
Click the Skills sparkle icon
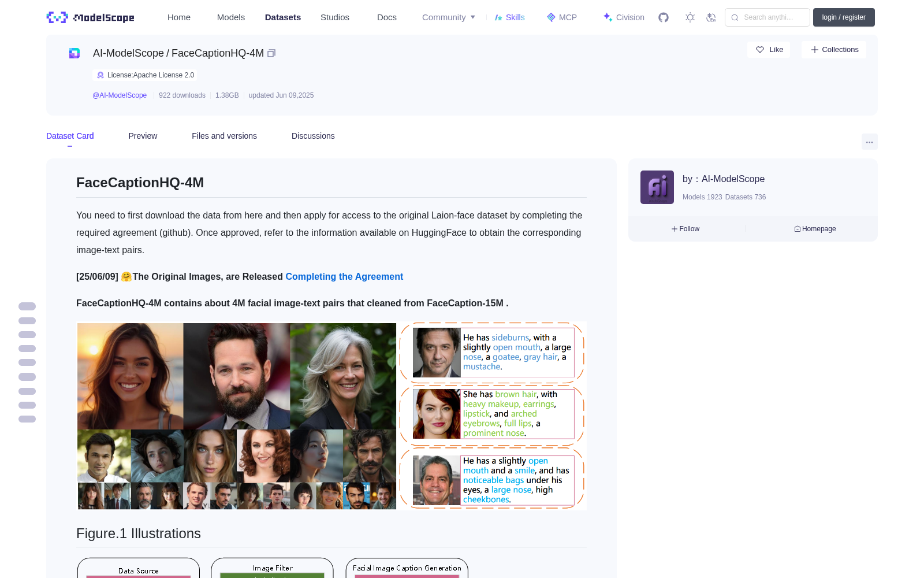click(x=498, y=17)
